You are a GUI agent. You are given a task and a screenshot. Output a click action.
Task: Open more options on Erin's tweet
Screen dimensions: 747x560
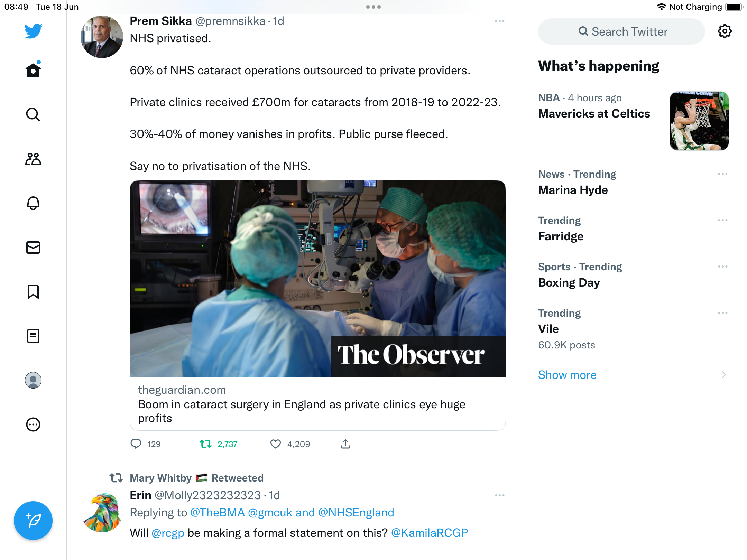pyautogui.click(x=500, y=496)
